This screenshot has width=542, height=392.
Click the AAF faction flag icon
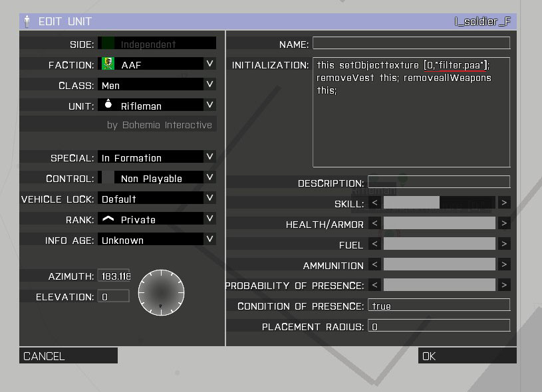(108, 64)
